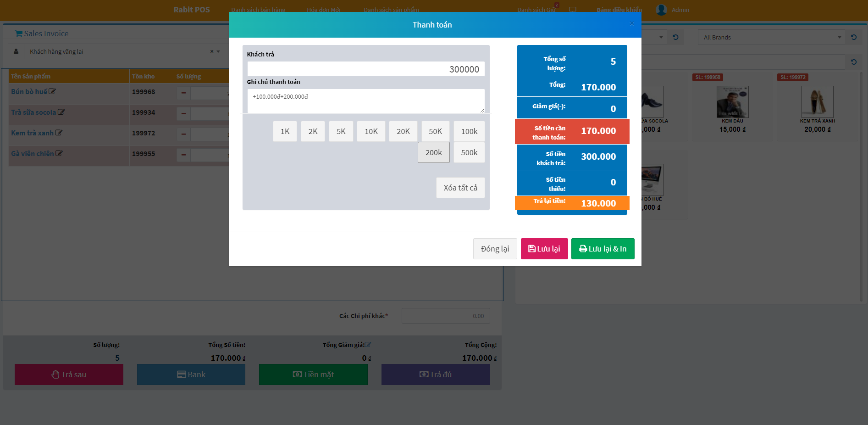Open Hóa đơn Mới menu
Image resolution: width=868 pixels, height=425 pixels.
pyautogui.click(x=324, y=10)
